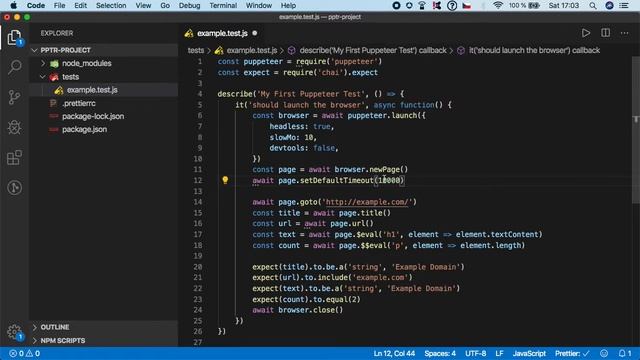The image size is (640, 360).
Task: Open the Source Control view
Action: click(14, 97)
